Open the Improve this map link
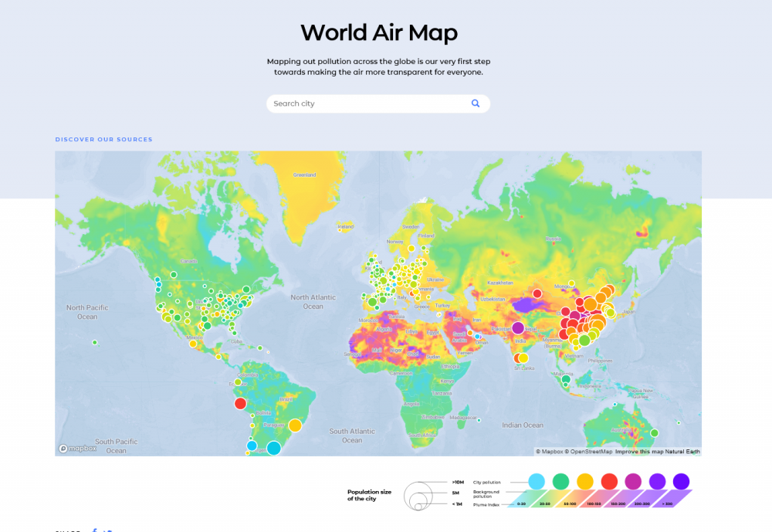Image resolution: width=772 pixels, height=532 pixels. click(640, 452)
